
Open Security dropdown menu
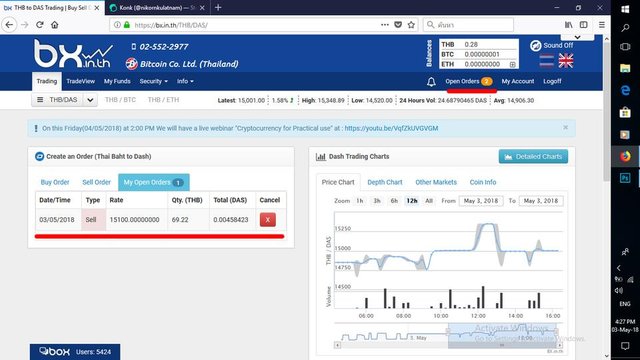click(153, 81)
